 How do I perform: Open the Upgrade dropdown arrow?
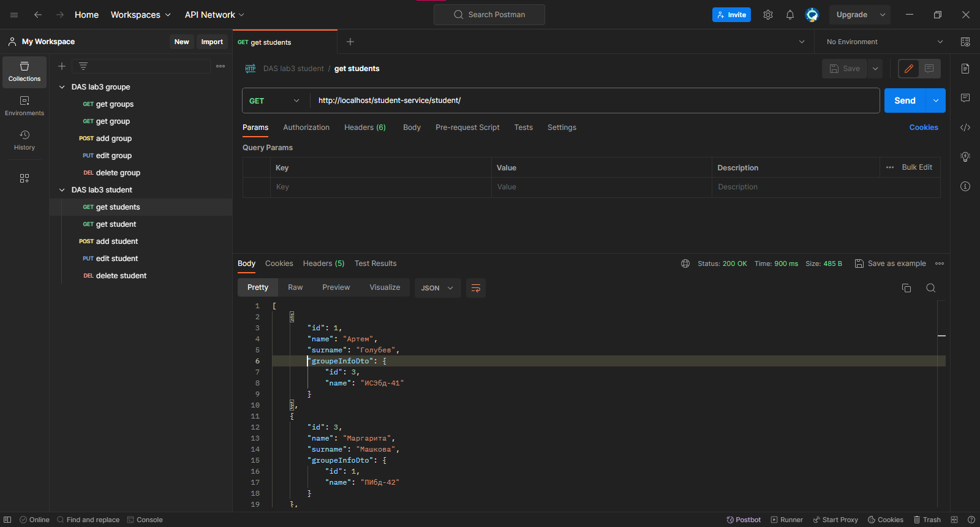(883, 15)
